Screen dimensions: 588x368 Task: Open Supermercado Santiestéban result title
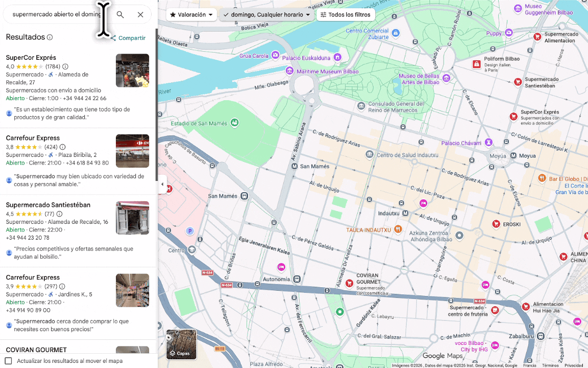coord(48,204)
